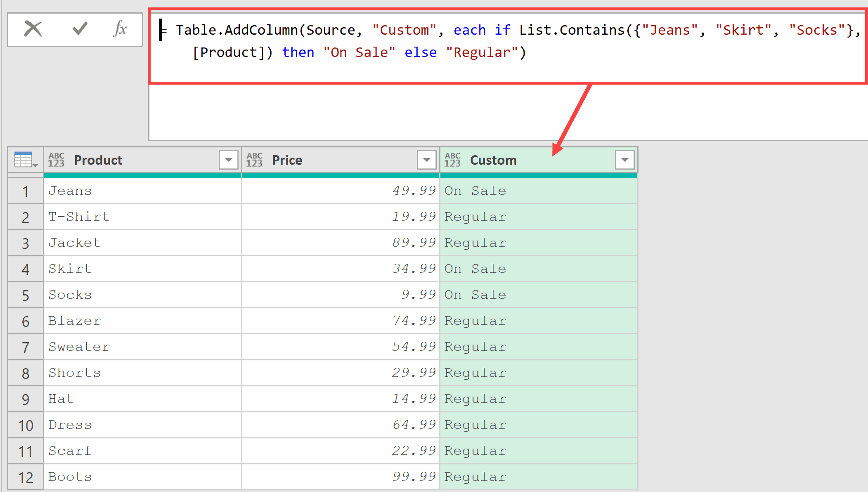The width and height of the screenshot is (868, 492).
Task: Change Product column data type via ABC123 icon
Action: click(56, 160)
